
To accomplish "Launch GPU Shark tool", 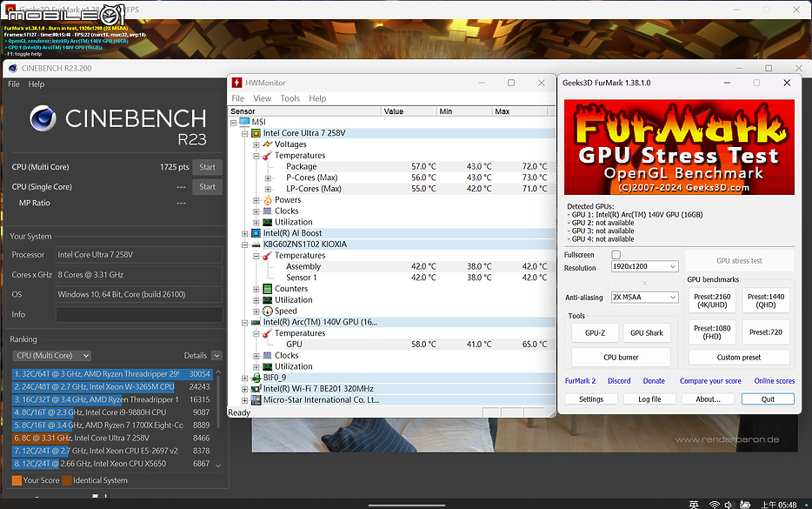I will (647, 332).
